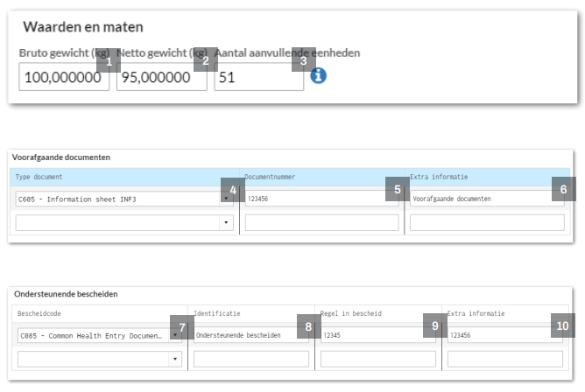Open the Bescheidcode dropdown showing C085 Common Health Entry
The width and height of the screenshot is (585, 392).
click(100, 335)
